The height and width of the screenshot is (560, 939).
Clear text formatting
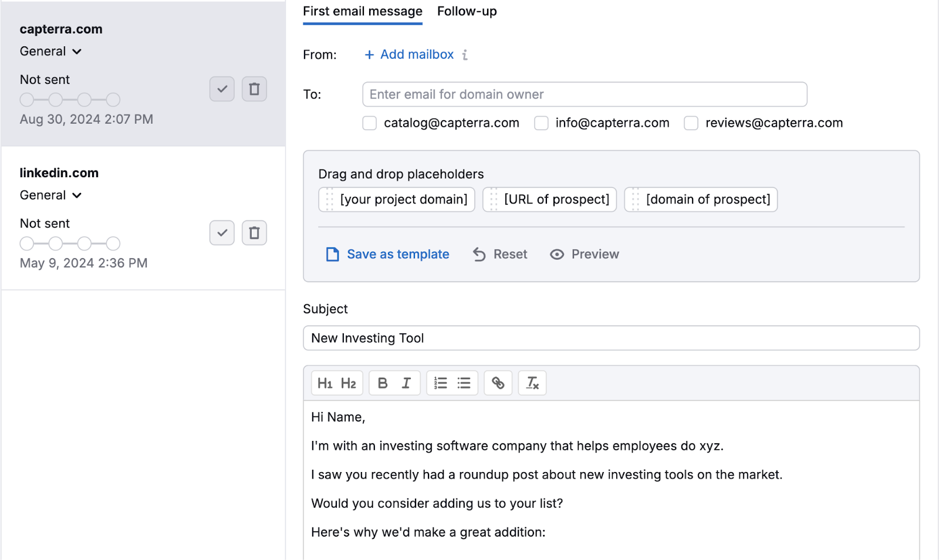[532, 383]
